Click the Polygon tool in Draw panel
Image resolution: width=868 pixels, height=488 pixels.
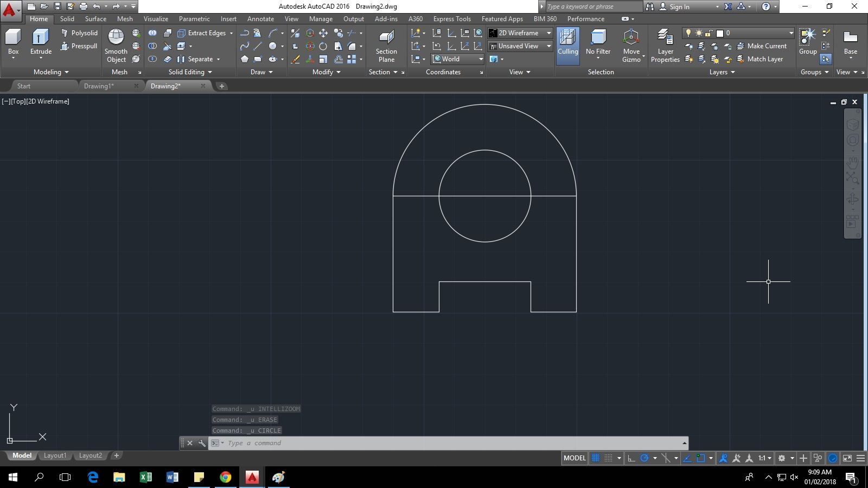245,59
